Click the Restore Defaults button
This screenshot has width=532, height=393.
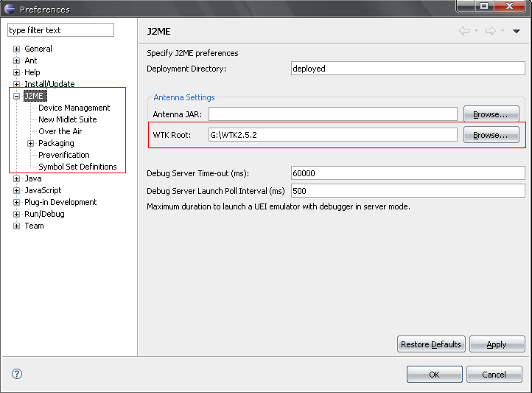(431, 344)
